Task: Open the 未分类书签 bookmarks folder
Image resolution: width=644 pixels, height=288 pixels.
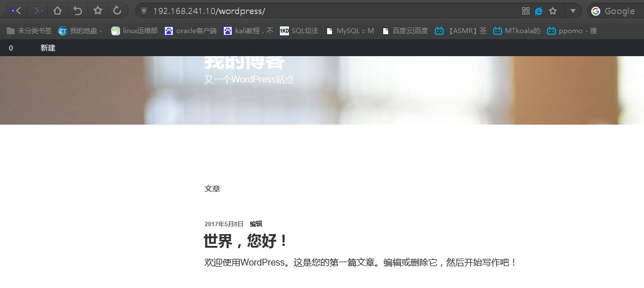Action: click(29, 31)
